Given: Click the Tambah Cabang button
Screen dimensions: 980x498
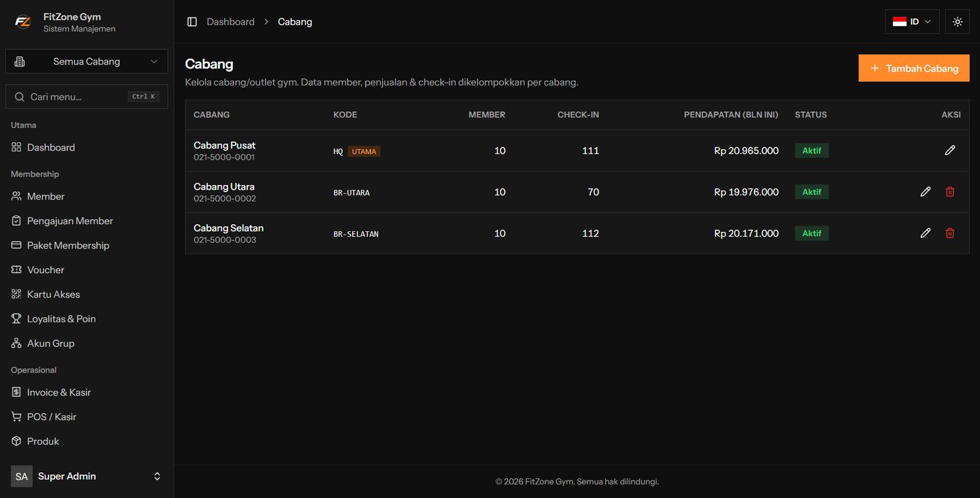Looking at the screenshot, I should point(914,69).
